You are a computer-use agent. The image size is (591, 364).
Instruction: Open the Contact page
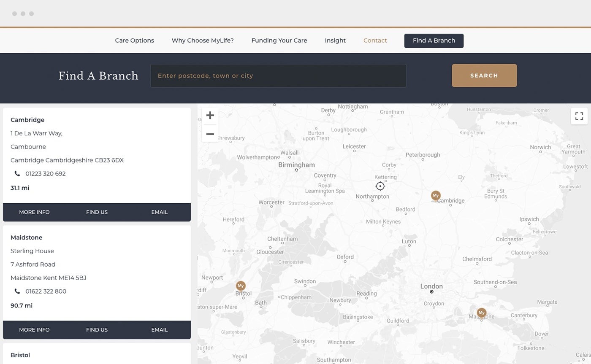[375, 40]
